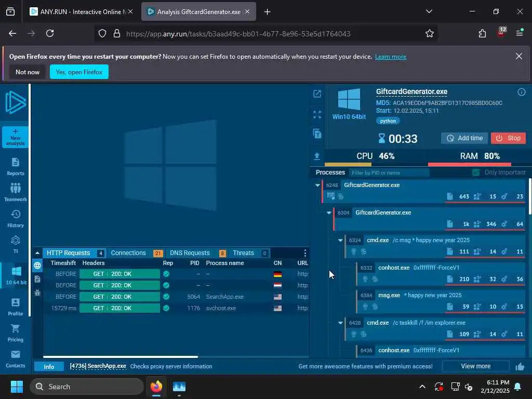Switch to Connections tab

137,253
